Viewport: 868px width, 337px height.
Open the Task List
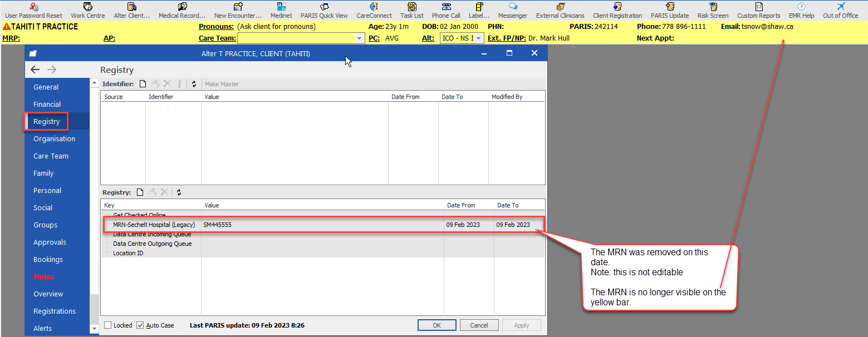coord(411,10)
